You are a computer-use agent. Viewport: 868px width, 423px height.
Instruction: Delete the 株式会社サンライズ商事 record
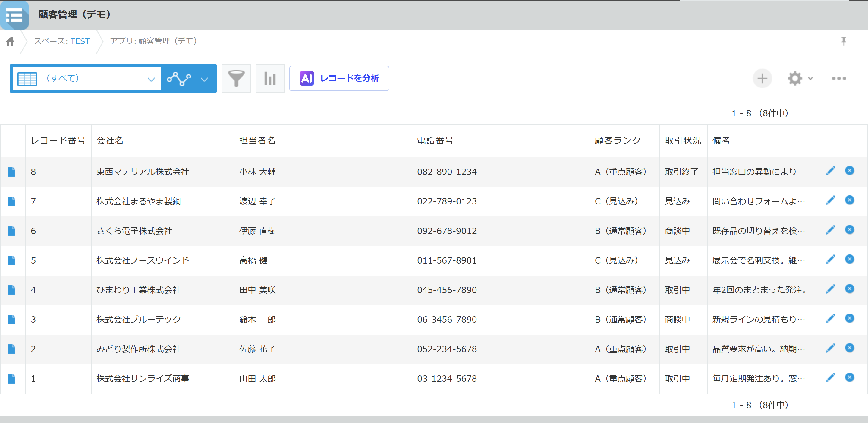click(x=850, y=377)
